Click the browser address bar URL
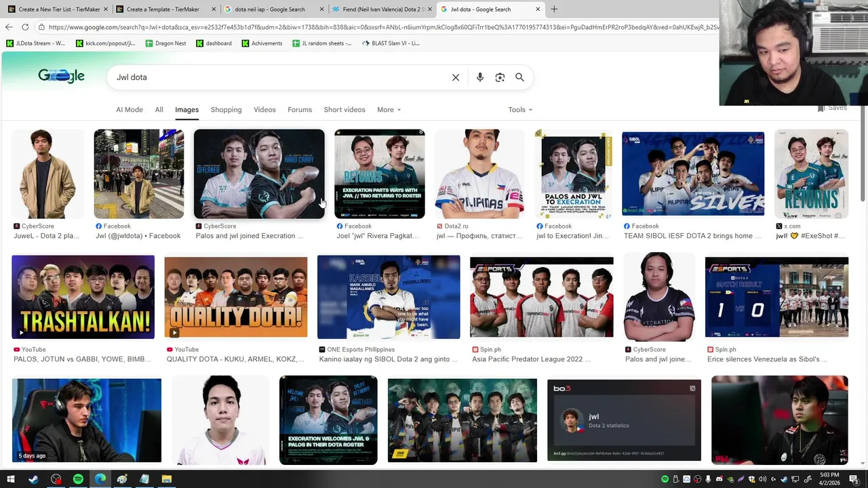868x488 pixels. tap(380, 27)
